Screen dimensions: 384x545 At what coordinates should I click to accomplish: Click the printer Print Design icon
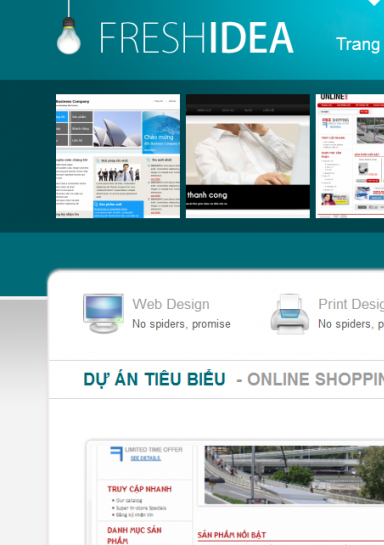pos(290,314)
